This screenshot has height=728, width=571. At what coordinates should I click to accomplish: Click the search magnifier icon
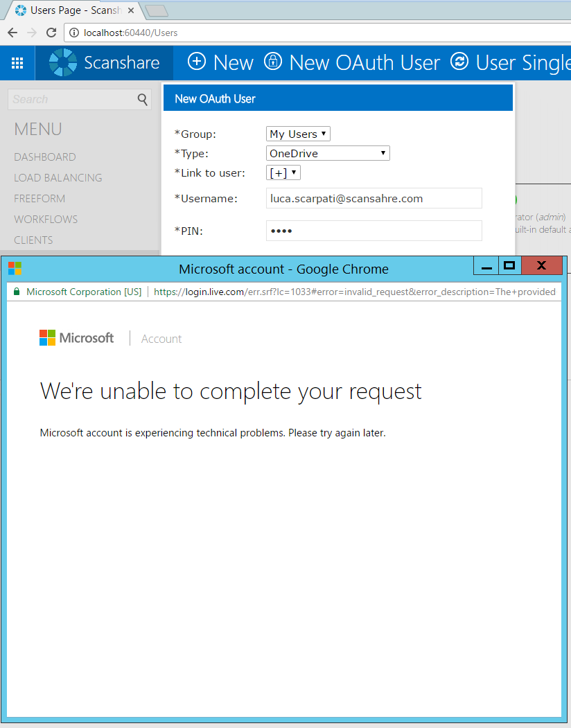(x=143, y=99)
